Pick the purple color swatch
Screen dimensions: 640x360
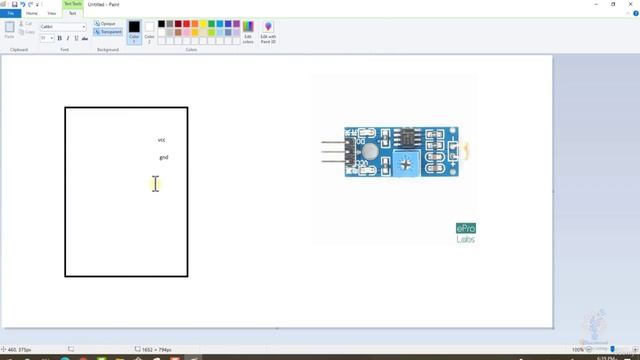tap(237, 24)
